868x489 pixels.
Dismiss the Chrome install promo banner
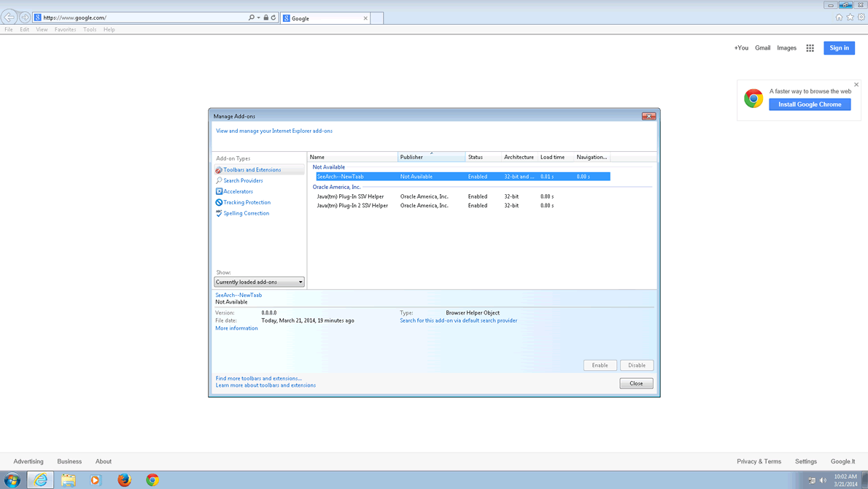856,85
